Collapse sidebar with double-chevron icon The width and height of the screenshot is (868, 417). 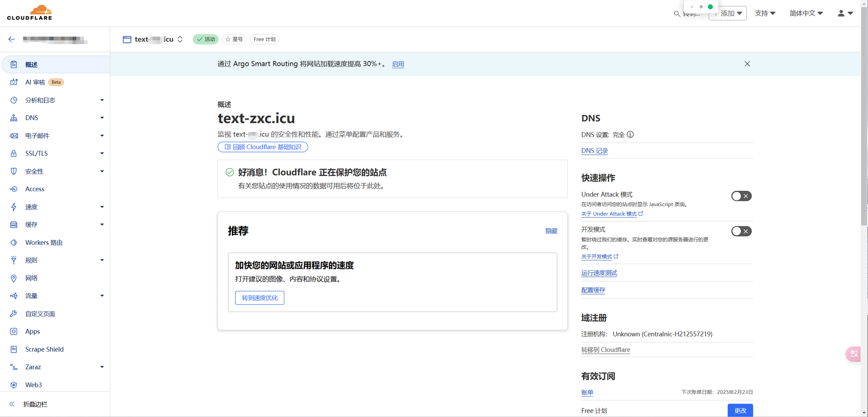pos(12,404)
